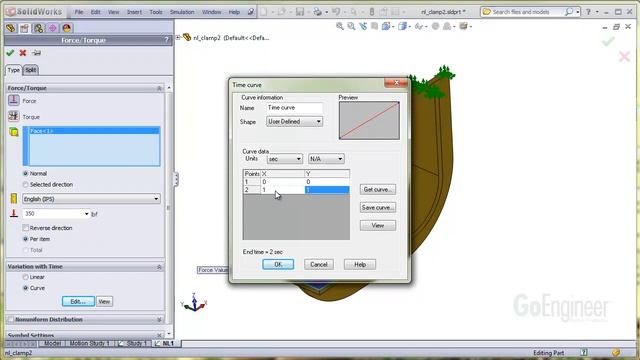Click the curve Preview thumbnail

369,120
